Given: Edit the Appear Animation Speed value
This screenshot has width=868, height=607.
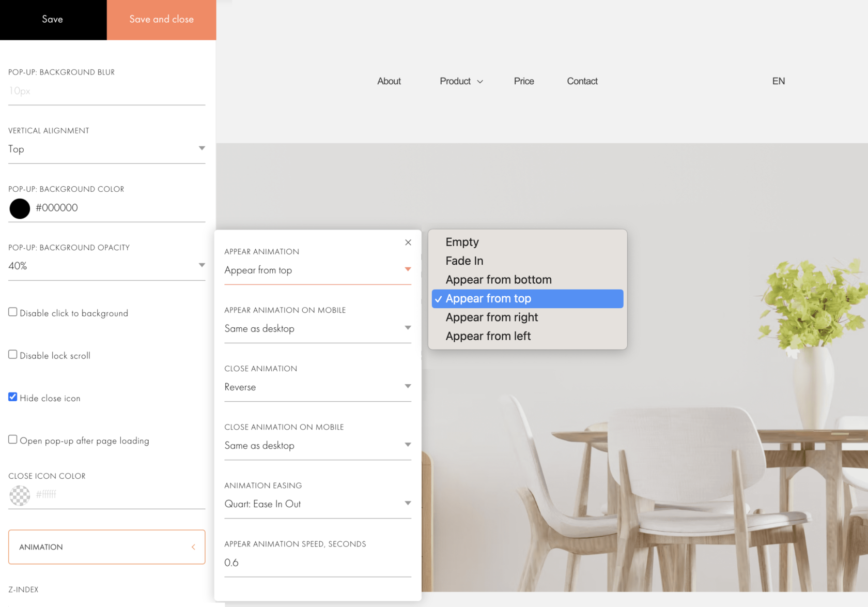Looking at the screenshot, I should point(317,563).
